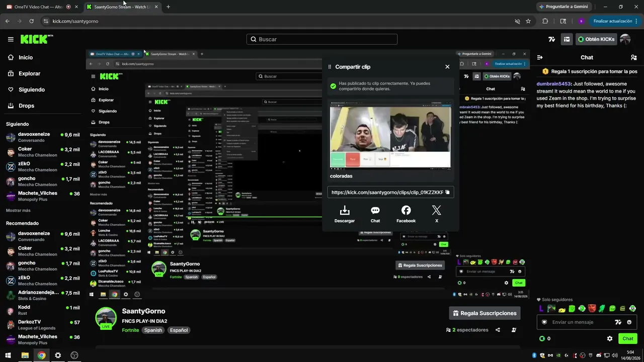Click the share icon beside 2 espectadores
This screenshot has width=644, height=362.
[498, 330]
